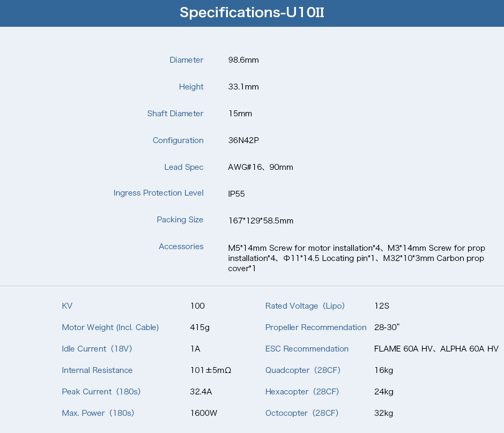Click the Height label

[191, 87]
